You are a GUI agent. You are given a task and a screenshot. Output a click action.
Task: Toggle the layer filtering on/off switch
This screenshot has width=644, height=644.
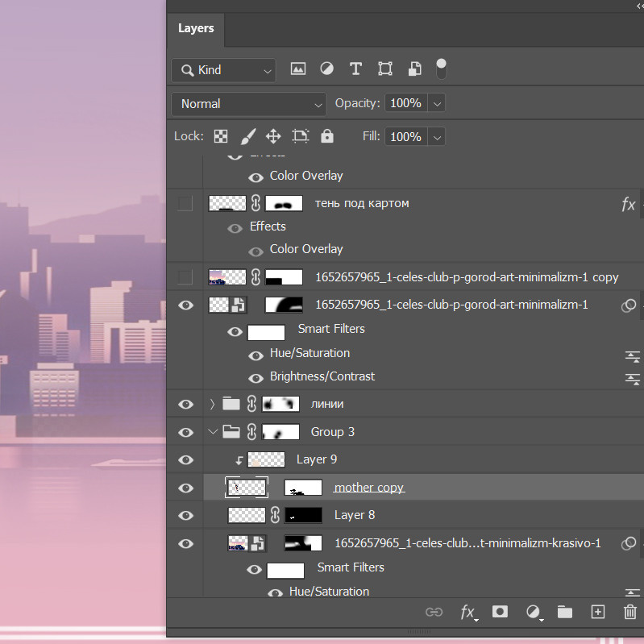(x=441, y=69)
